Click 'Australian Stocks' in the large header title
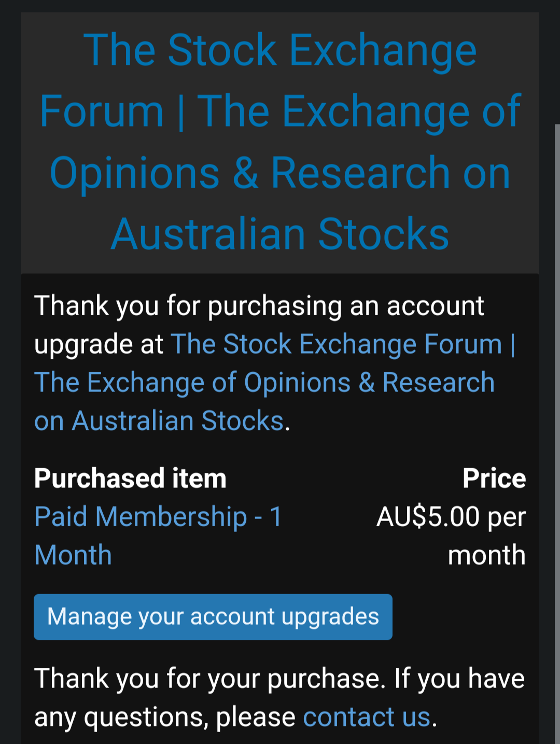Screen dimensions: 560x744 [x=280, y=234]
